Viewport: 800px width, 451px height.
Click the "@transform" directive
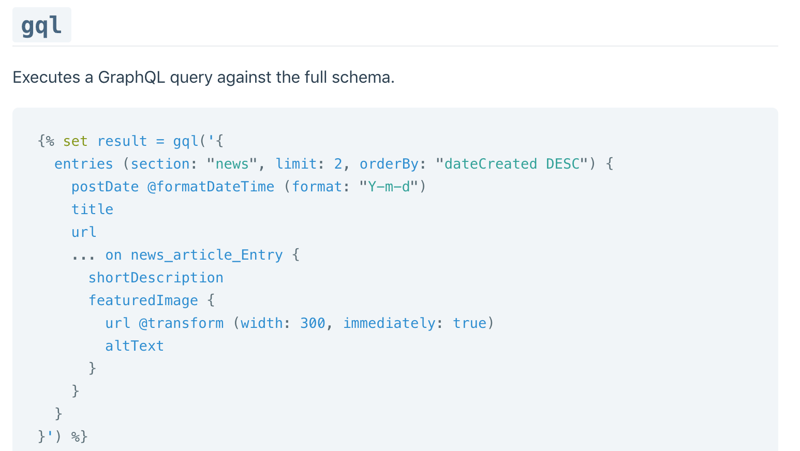181,323
